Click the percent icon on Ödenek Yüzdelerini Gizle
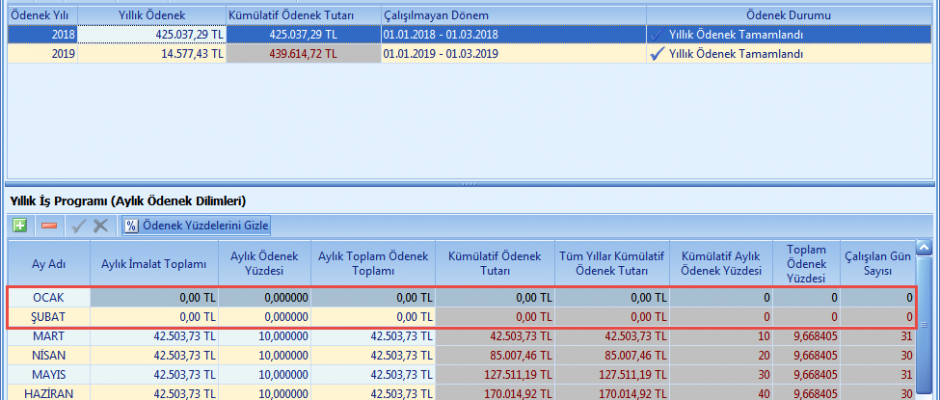Viewport: 940px width, 400px height. (131, 226)
